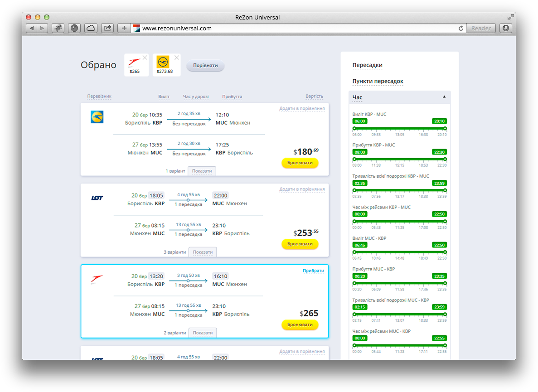Go back with the browser back arrow
Screen dimensions: 538x392
pos(32,28)
